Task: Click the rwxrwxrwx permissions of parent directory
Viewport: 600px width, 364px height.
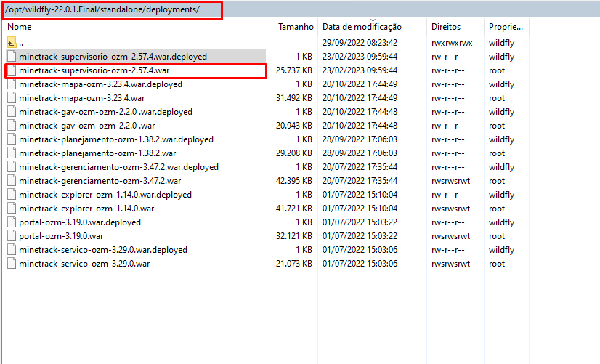Action: point(452,43)
